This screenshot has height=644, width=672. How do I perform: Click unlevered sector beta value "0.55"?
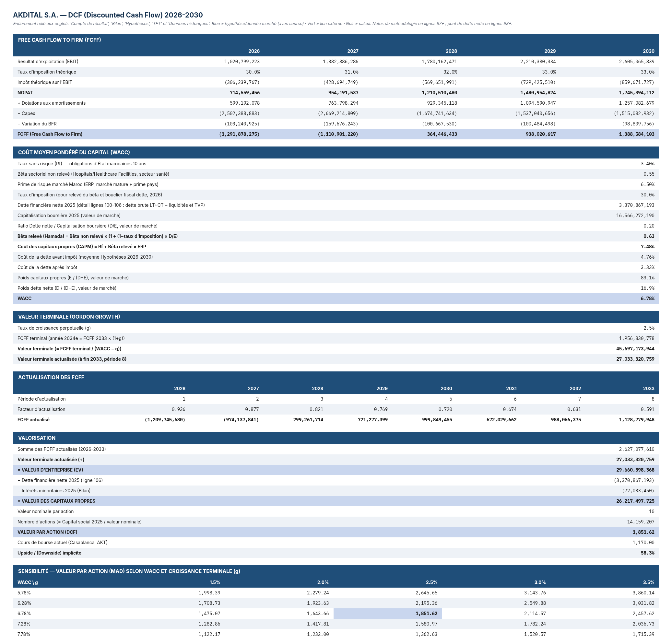click(649, 174)
